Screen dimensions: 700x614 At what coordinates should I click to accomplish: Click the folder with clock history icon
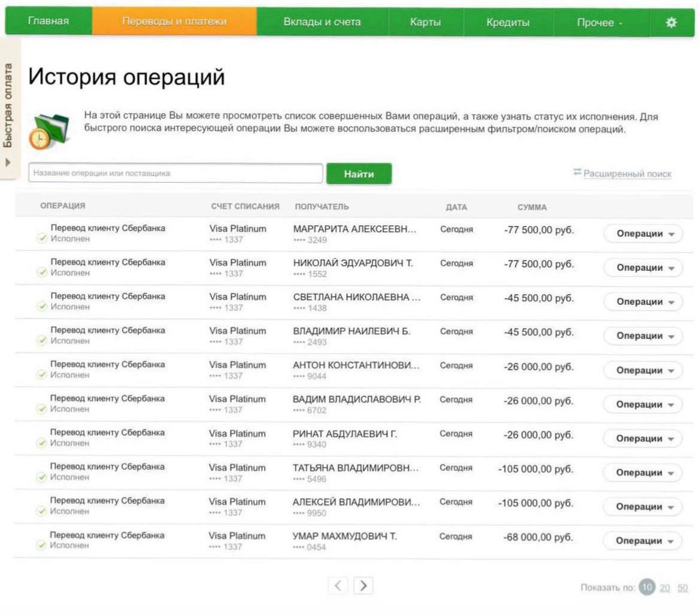[x=49, y=131]
